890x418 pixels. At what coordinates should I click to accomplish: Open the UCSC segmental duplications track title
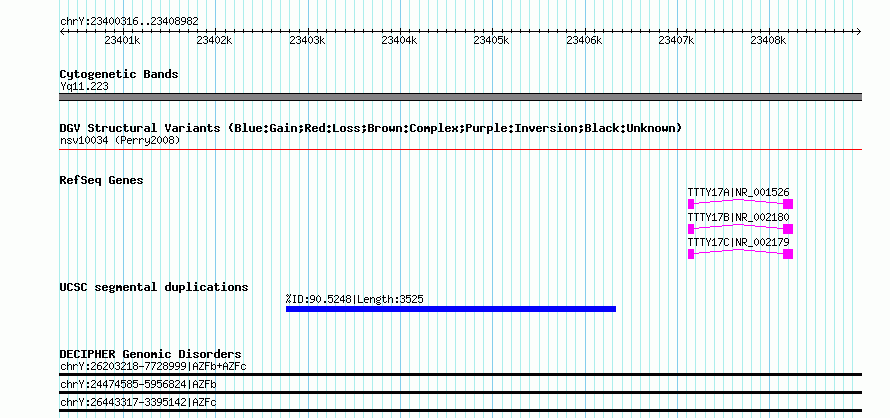154,287
